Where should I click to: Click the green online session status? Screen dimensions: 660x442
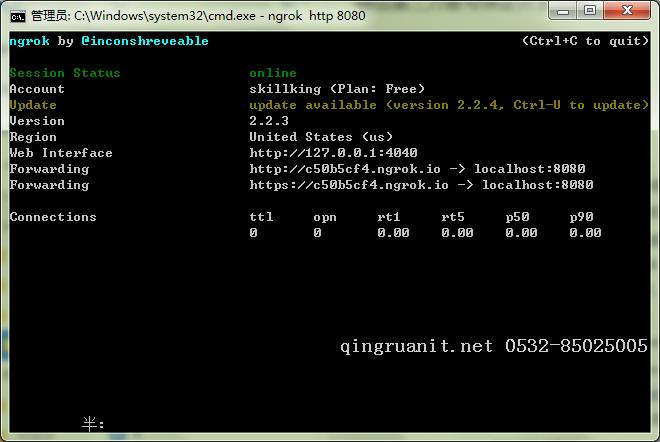coord(273,73)
